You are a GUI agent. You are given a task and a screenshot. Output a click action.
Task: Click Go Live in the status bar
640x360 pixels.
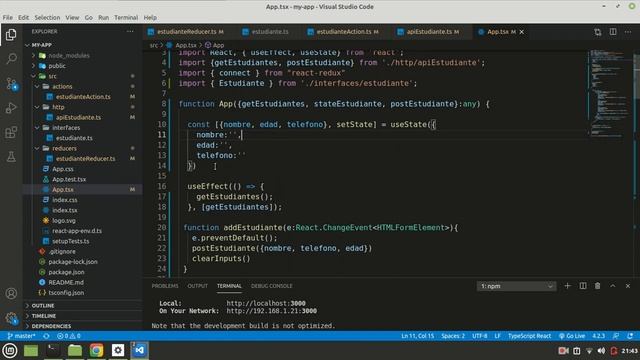(x=572, y=336)
